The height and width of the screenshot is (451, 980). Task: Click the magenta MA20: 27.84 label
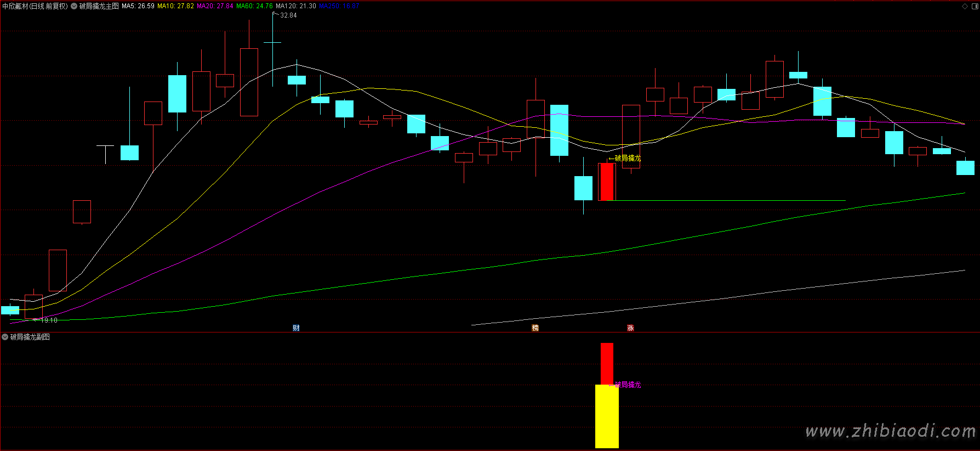pos(215,6)
